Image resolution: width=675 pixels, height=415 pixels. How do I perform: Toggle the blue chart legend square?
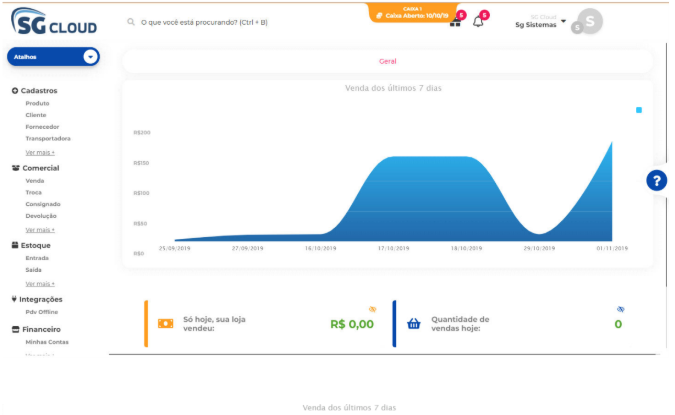pos(639,110)
